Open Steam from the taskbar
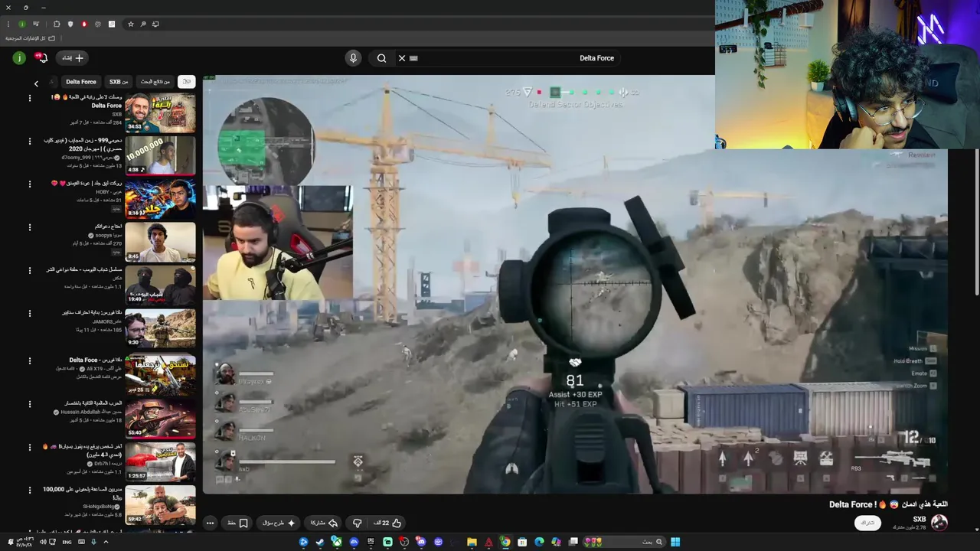The width and height of the screenshot is (980, 551). tap(320, 542)
